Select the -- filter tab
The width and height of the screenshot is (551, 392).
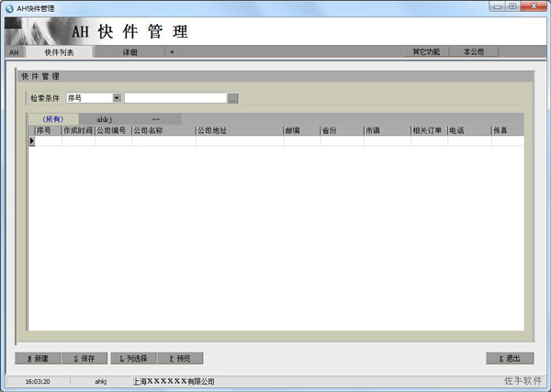(156, 119)
